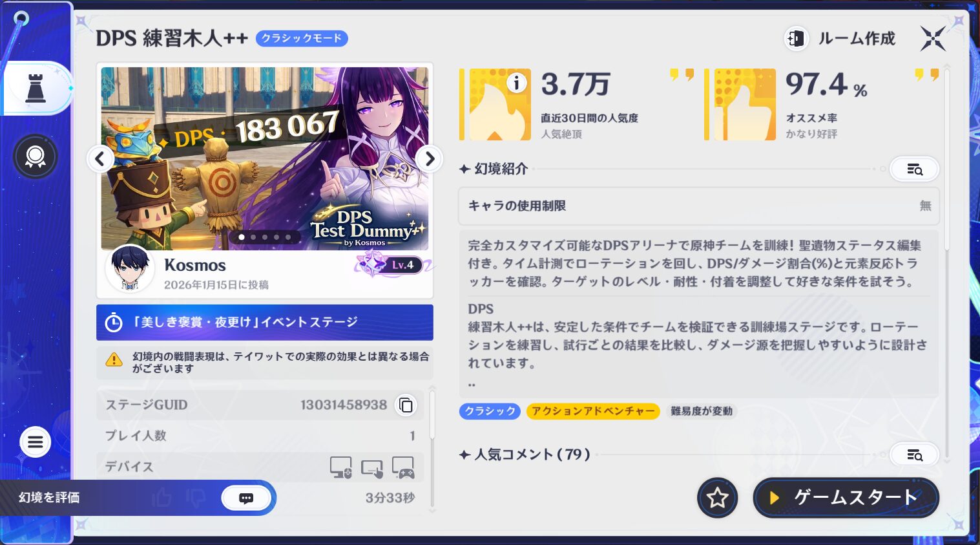Expand キャラの使用制限 row
Screen dimensions: 980x545
698,206
